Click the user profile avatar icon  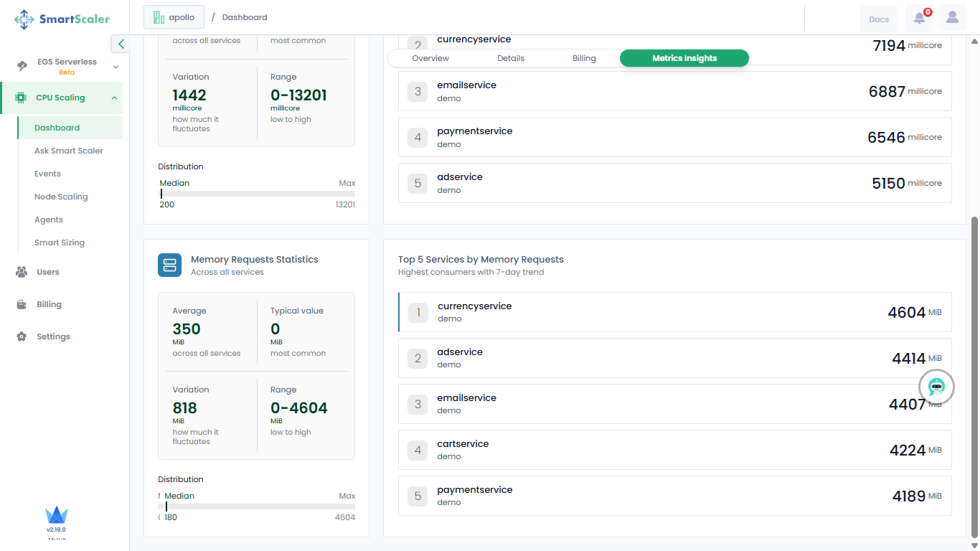click(x=952, y=18)
